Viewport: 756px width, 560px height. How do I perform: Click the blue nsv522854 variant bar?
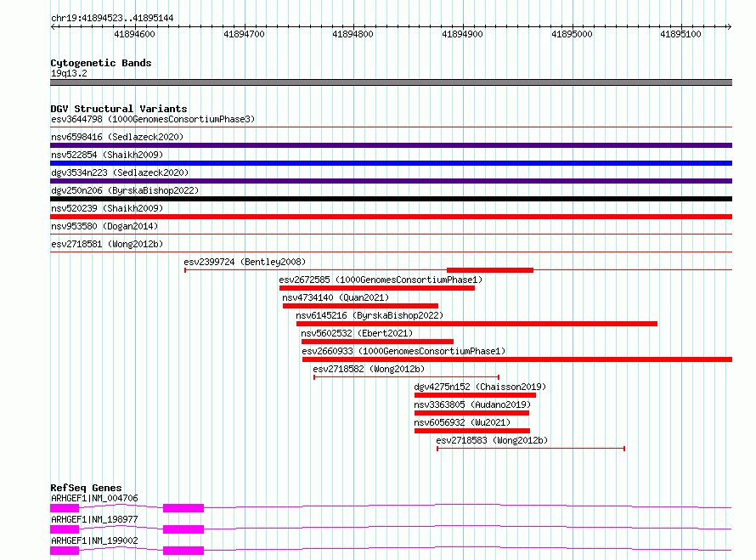coord(391,163)
